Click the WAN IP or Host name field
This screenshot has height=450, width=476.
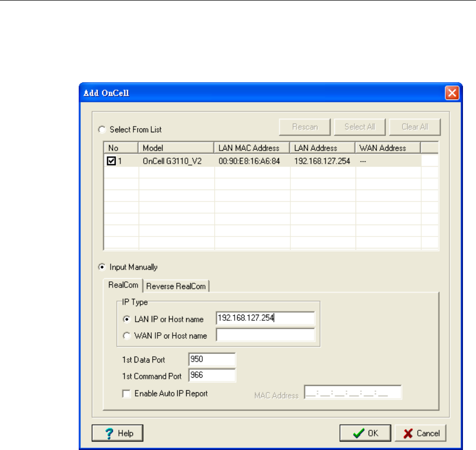coord(265,335)
